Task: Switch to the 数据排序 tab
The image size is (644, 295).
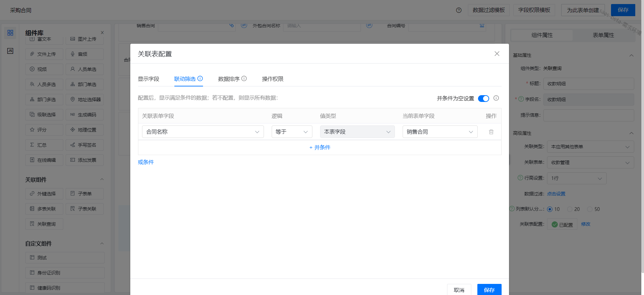Action: pyautogui.click(x=229, y=79)
